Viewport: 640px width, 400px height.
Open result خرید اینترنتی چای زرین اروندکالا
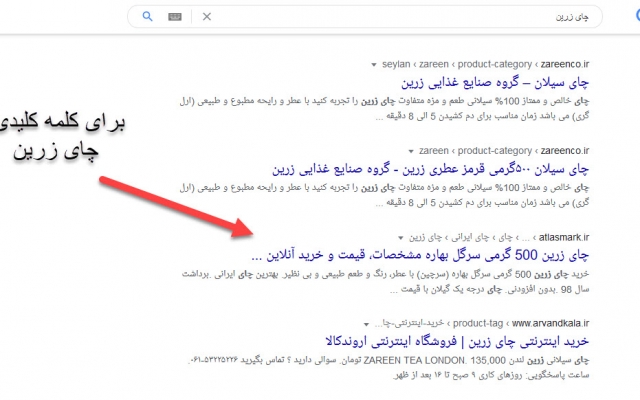[457, 341]
